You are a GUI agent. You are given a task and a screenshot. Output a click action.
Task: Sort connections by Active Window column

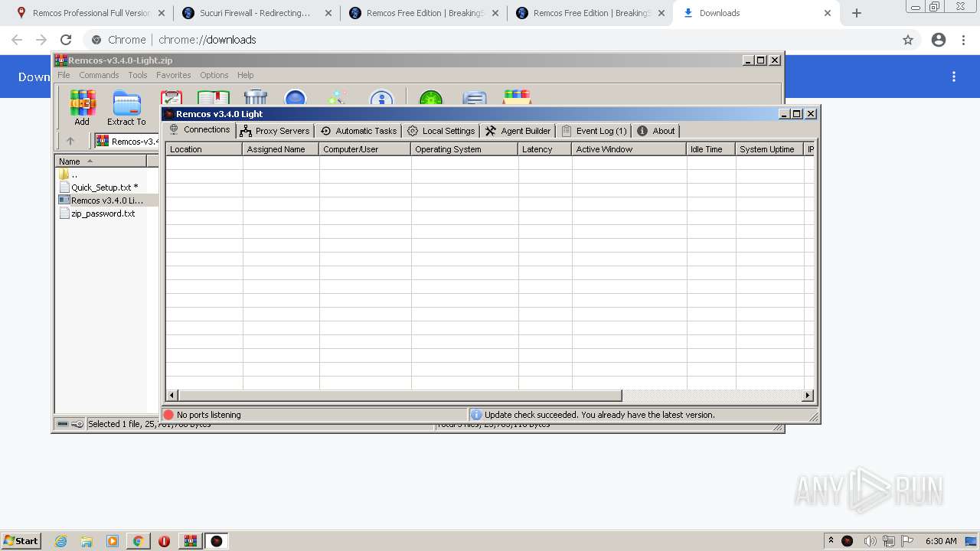629,149
